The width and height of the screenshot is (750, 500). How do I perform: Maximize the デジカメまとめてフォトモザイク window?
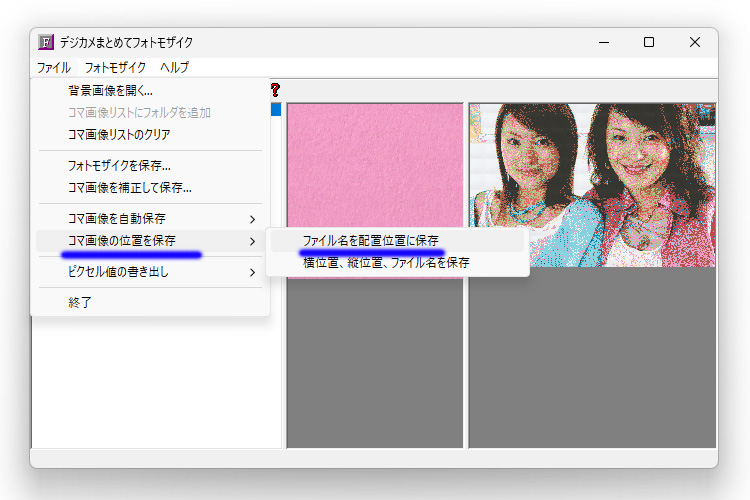649,42
